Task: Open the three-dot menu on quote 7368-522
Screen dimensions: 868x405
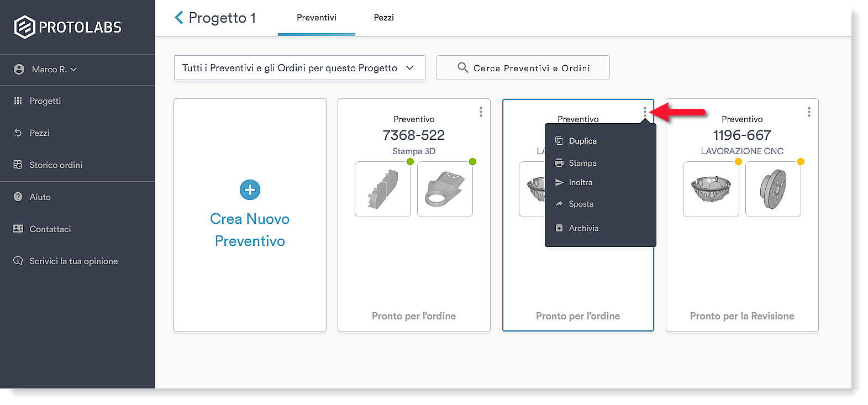Action: click(481, 112)
